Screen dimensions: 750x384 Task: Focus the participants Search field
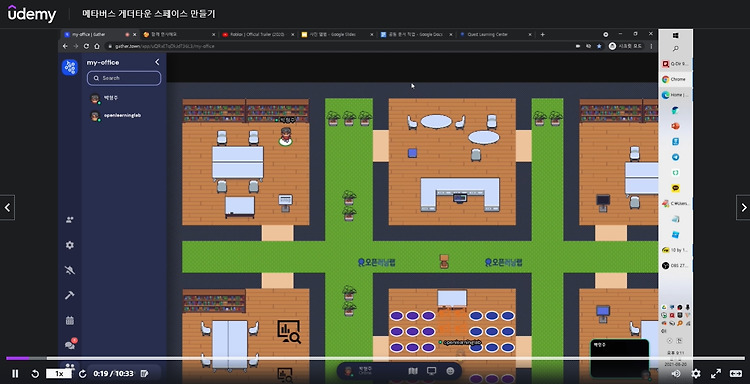124,78
